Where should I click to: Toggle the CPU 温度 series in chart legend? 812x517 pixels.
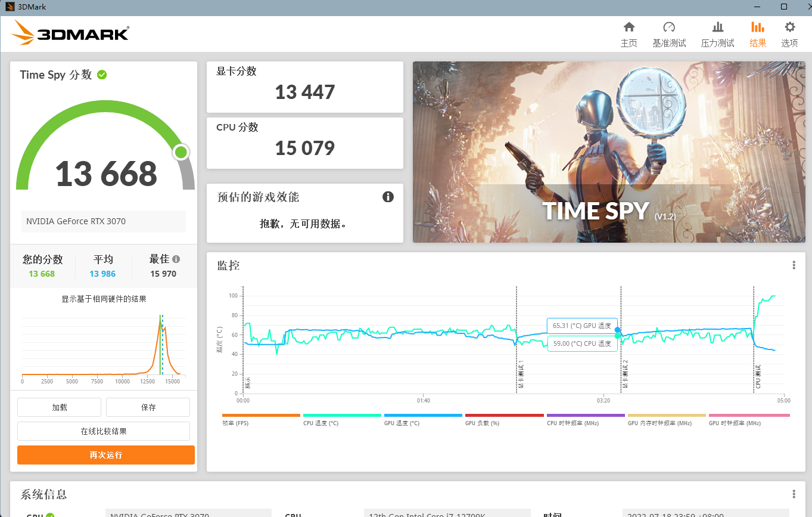pyautogui.click(x=341, y=419)
